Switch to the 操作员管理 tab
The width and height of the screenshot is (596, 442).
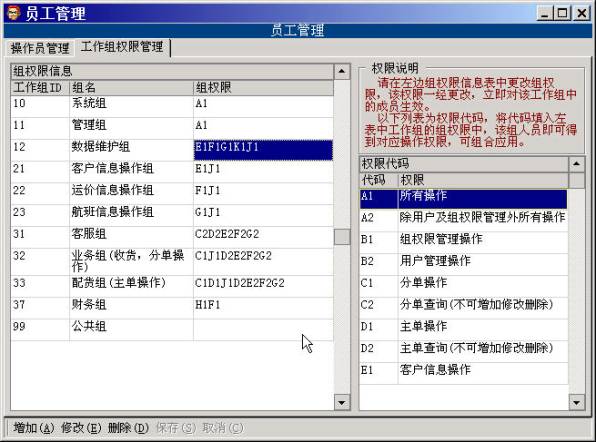[x=40, y=48]
